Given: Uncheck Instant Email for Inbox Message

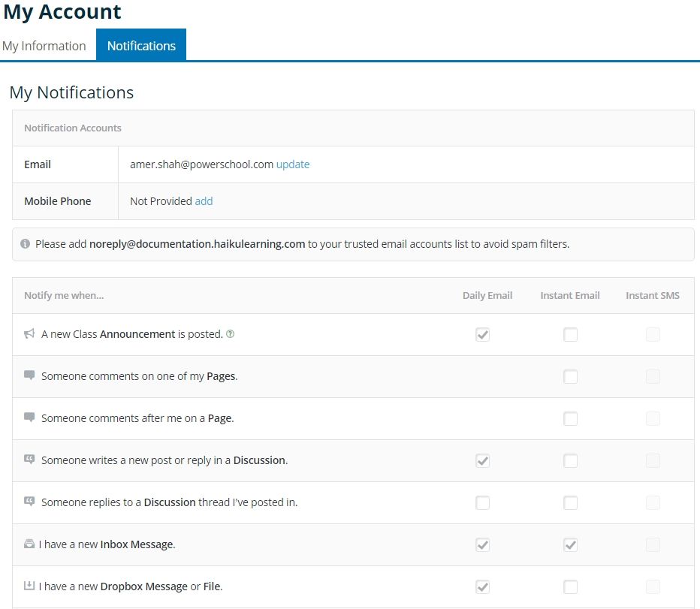Looking at the screenshot, I should (x=570, y=544).
